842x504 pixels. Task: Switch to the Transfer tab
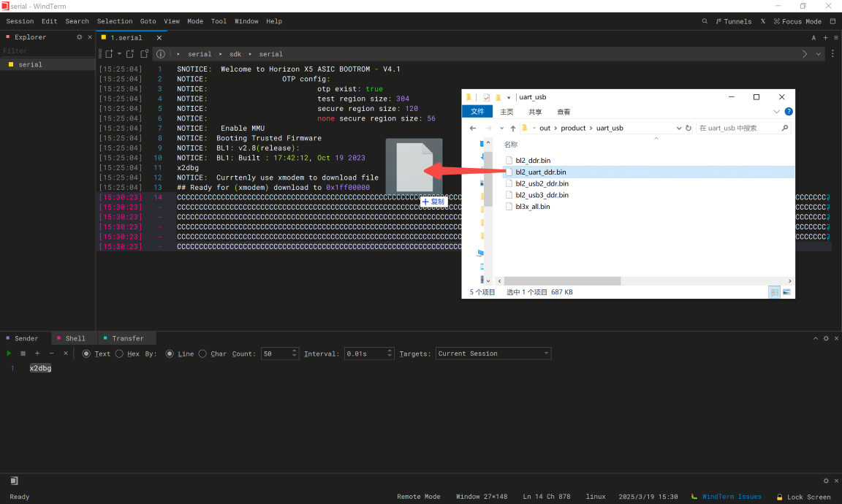127,338
